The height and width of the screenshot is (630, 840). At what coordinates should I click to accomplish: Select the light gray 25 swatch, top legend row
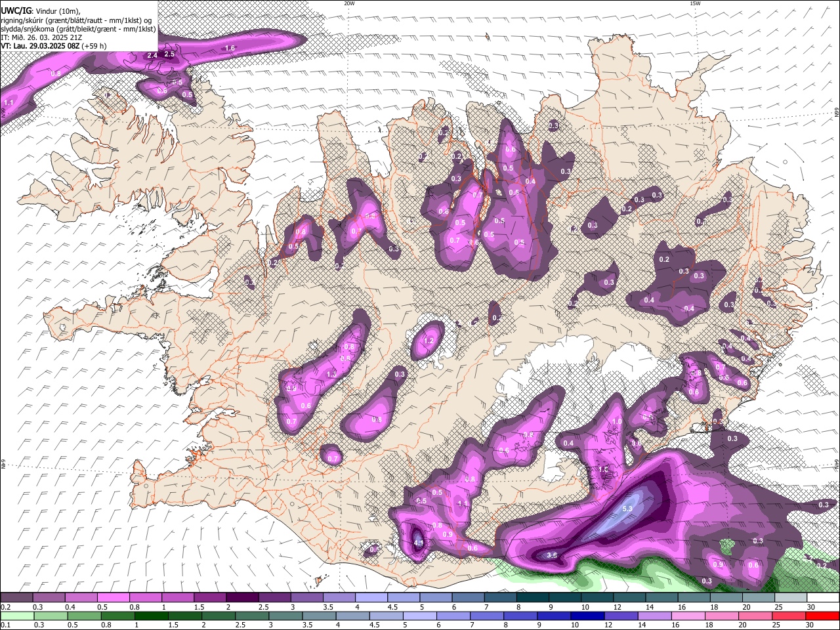pos(791,598)
